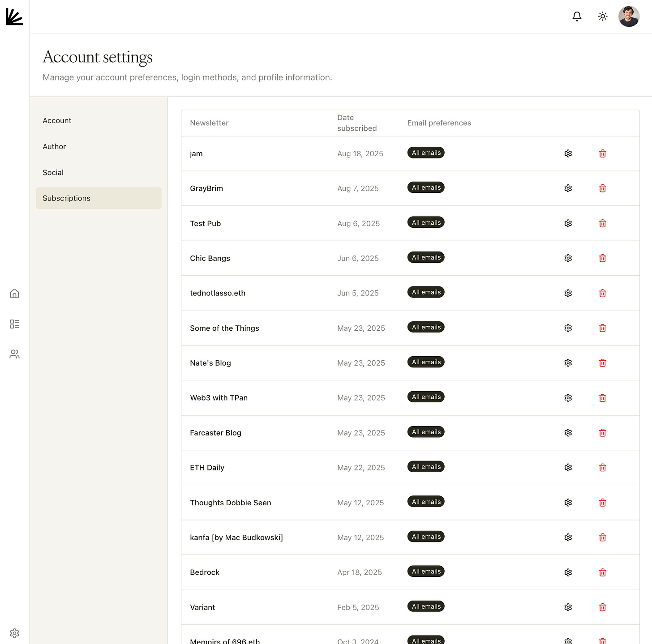
Task: Toggle All emails preference for Farcaster Blog
Action: tap(425, 432)
